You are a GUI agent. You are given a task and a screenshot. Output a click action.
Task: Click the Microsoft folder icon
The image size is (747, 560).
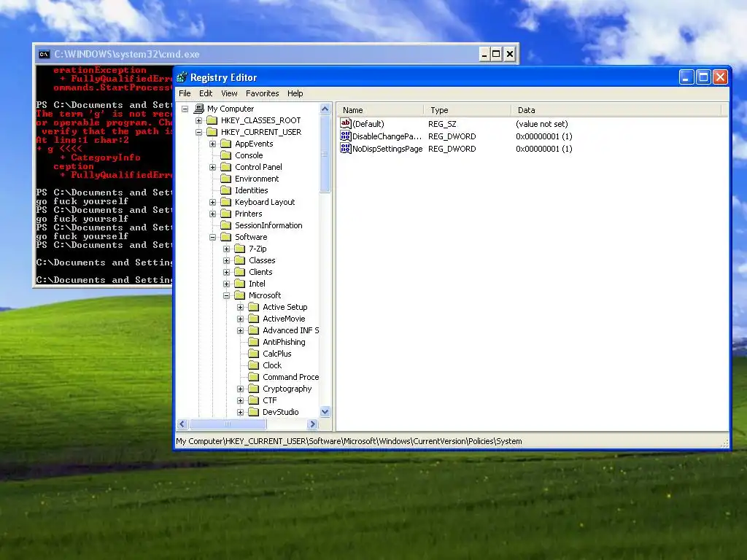click(x=239, y=295)
